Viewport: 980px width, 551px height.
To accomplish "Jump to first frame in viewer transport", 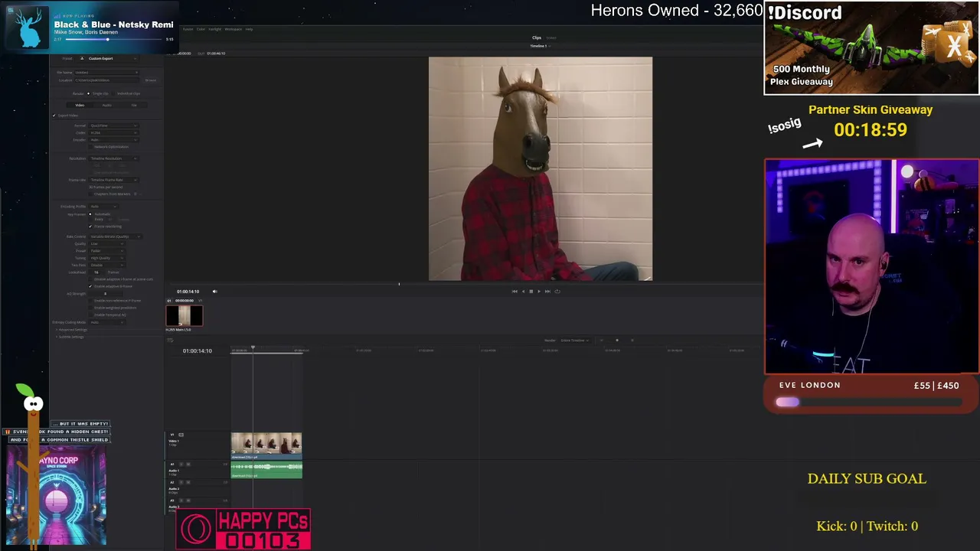I will pyautogui.click(x=514, y=292).
